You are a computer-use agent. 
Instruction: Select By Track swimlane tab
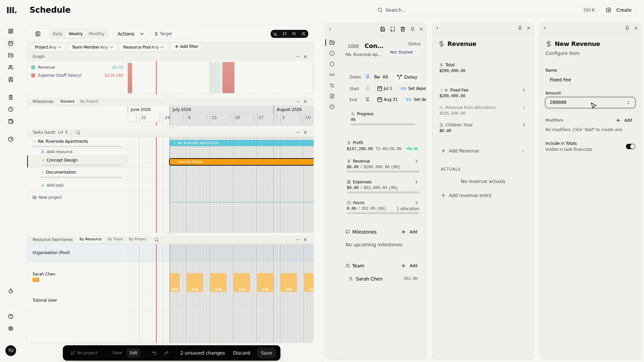(115, 239)
